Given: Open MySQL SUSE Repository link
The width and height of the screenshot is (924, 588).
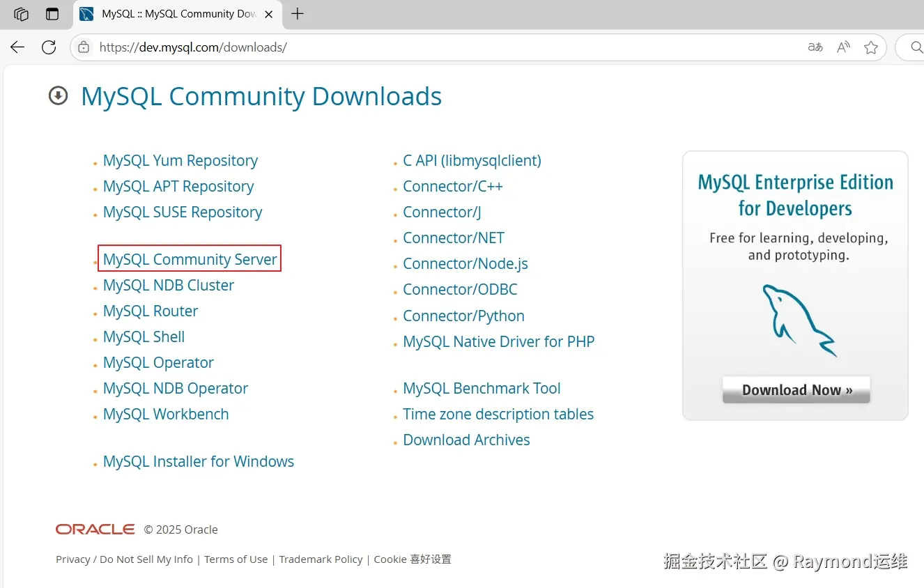Looking at the screenshot, I should [x=183, y=212].
